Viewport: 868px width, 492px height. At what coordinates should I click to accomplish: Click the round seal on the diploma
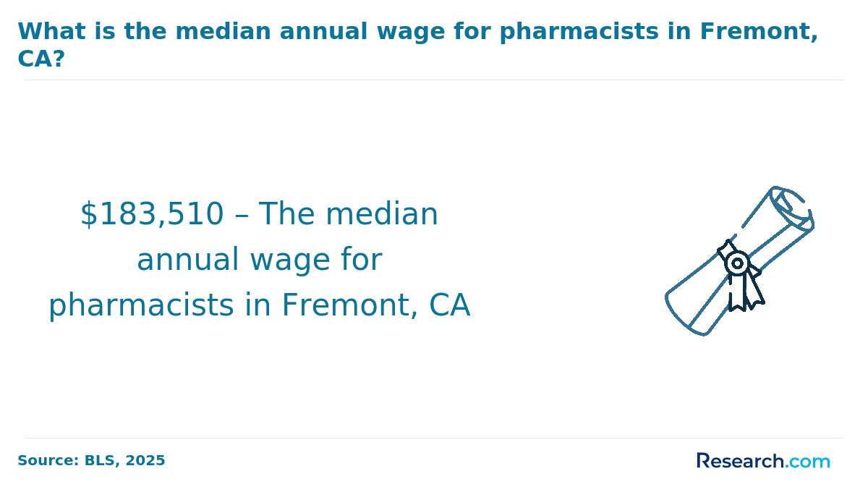[x=737, y=263]
